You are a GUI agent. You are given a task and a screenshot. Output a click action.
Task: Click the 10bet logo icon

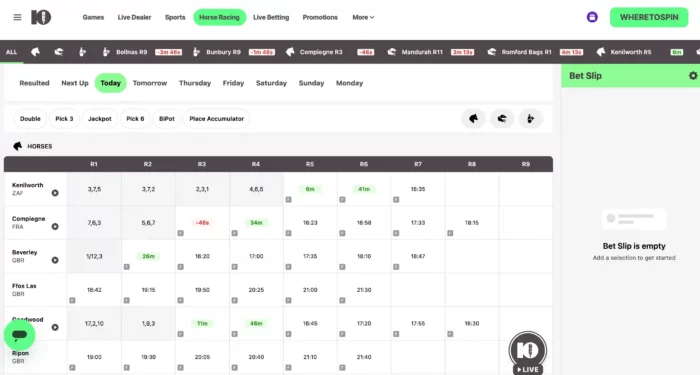click(41, 17)
